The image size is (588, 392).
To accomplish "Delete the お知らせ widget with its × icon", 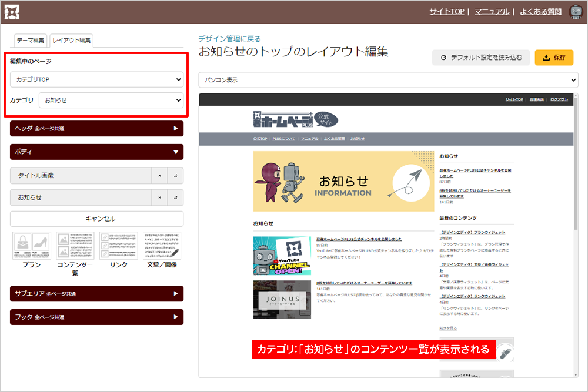I will (x=159, y=197).
